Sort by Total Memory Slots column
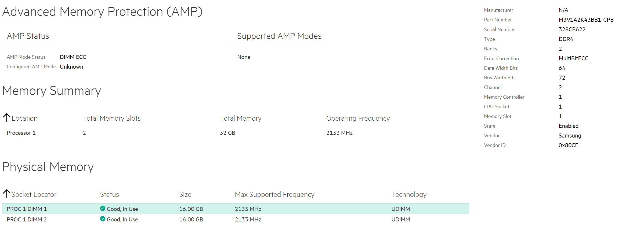This screenshot has width=644, height=230. pyautogui.click(x=112, y=118)
